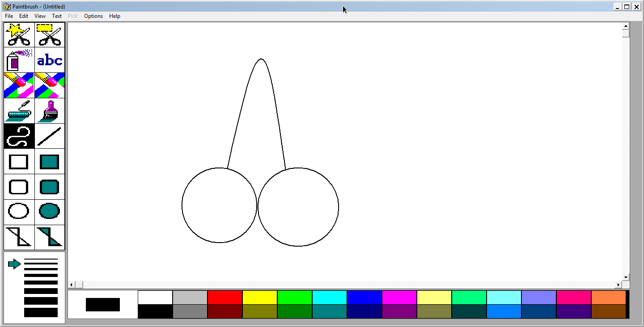The height and width of the screenshot is (327, 644).
Task: Select the straight Line tool
Action: pyautogui.click(x=50, y=136)
